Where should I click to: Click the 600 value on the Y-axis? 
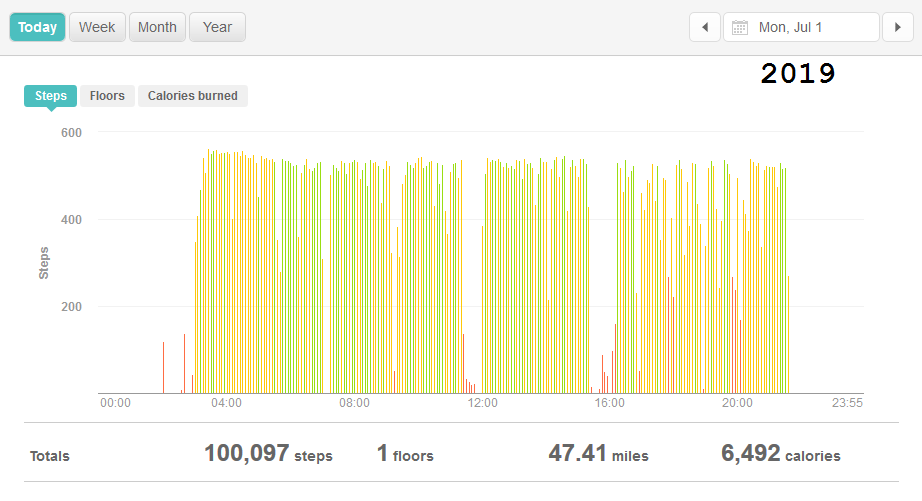tap(71, 133)
